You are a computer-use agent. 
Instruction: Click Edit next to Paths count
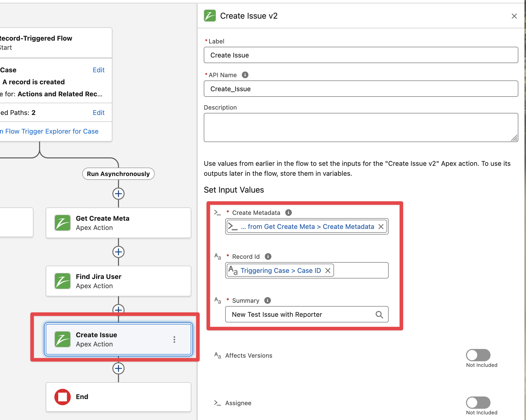(99, 113)
